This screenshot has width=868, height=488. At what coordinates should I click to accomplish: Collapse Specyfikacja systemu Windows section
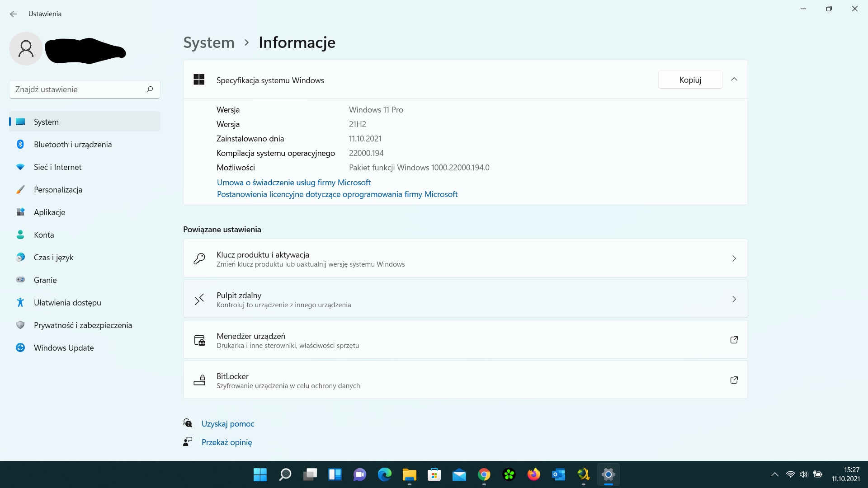[734, 80]
